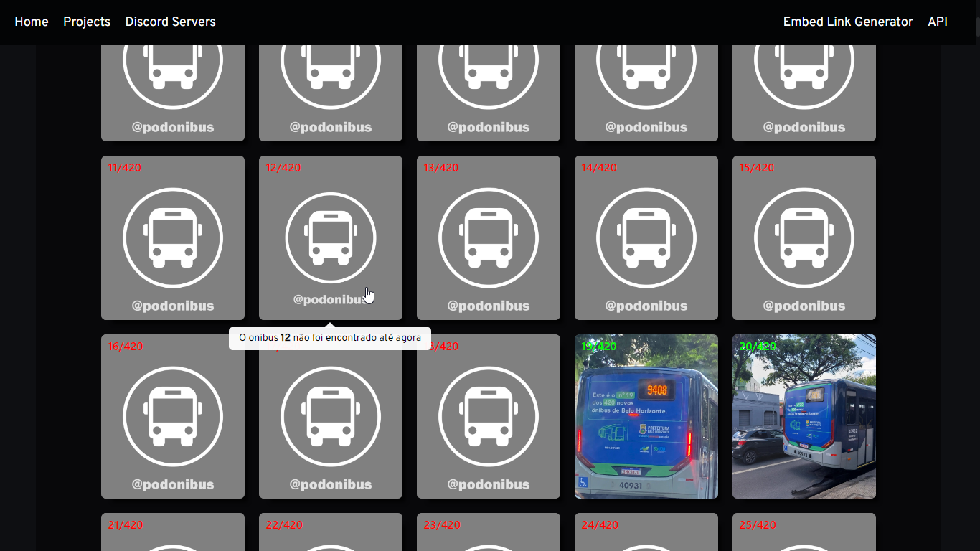Click the @podonibus caption under card 16/420
The width and height of the screenshot is (980, 551).
coord(173,484)
